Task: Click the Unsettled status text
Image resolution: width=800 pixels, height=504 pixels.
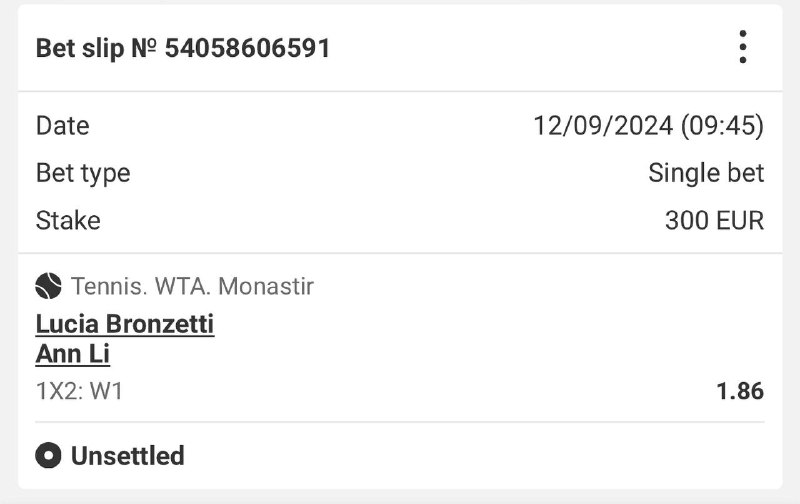Action: (127, 456)
